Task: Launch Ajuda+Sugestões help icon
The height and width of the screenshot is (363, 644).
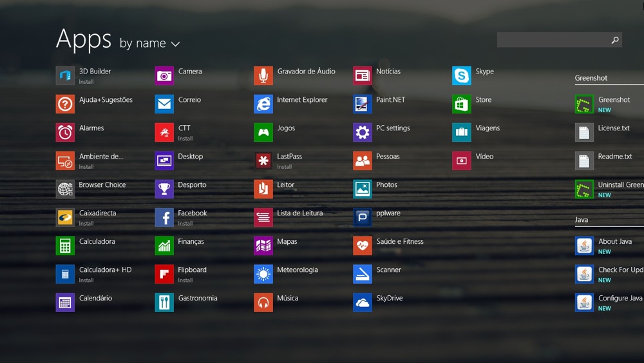Action: pos(65,104)
